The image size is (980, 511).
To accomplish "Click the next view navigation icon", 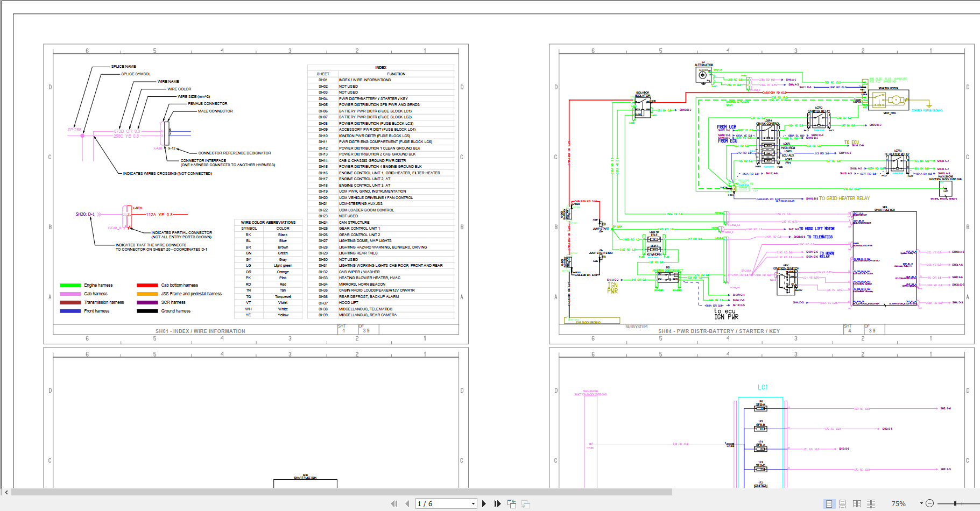I will 526,504.
